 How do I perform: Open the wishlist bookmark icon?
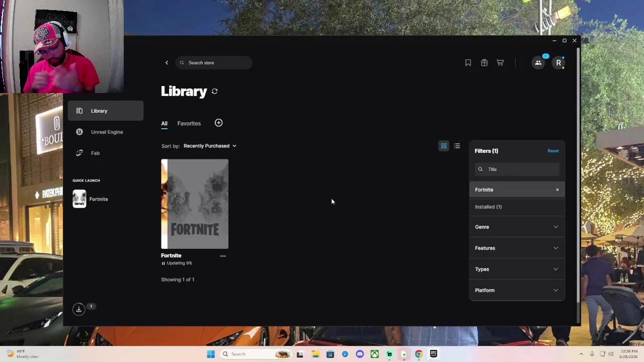(x=468, y=63)
